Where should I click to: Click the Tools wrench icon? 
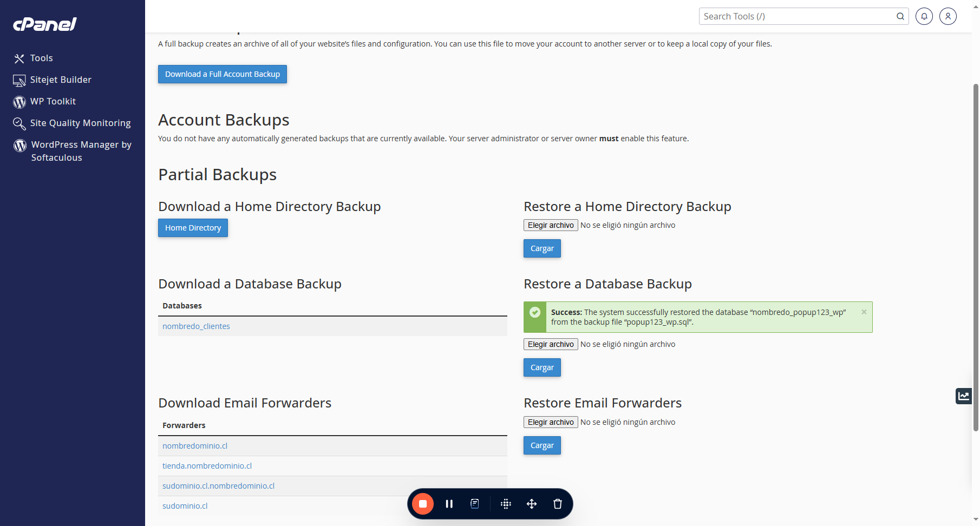[x=19, y=58]
